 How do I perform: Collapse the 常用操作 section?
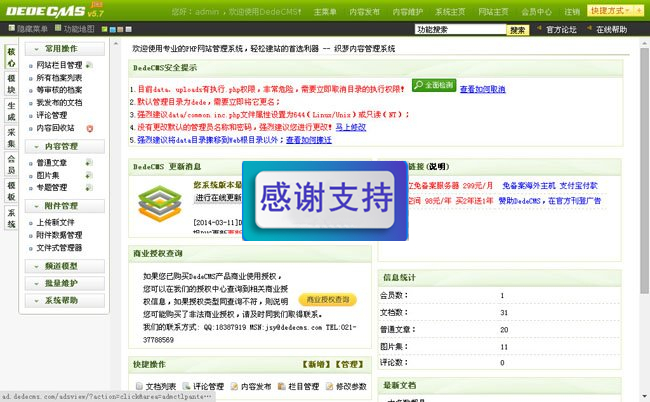65,49
